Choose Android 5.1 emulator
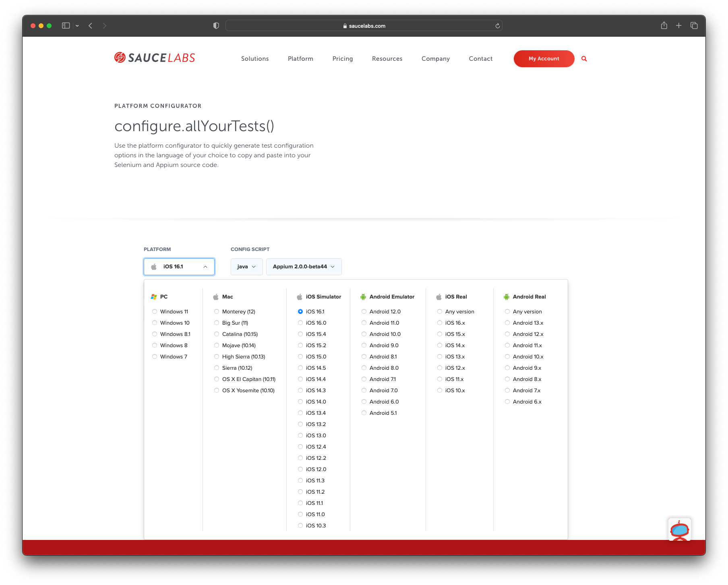 [x=379, y=413]
